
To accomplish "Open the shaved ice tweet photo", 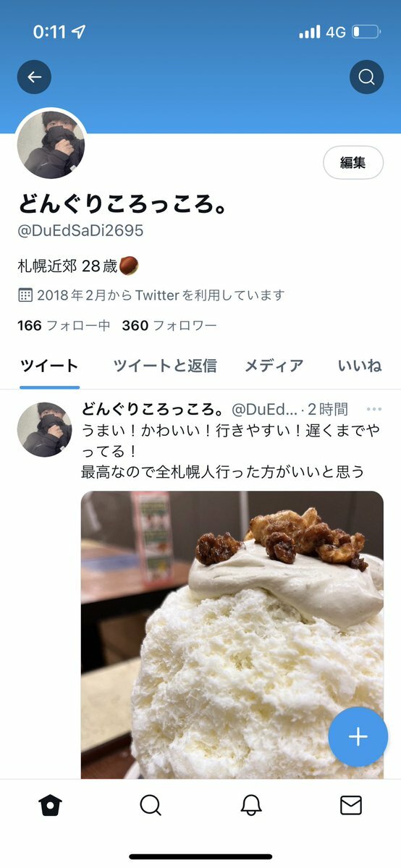I will [x=232, y=634].
